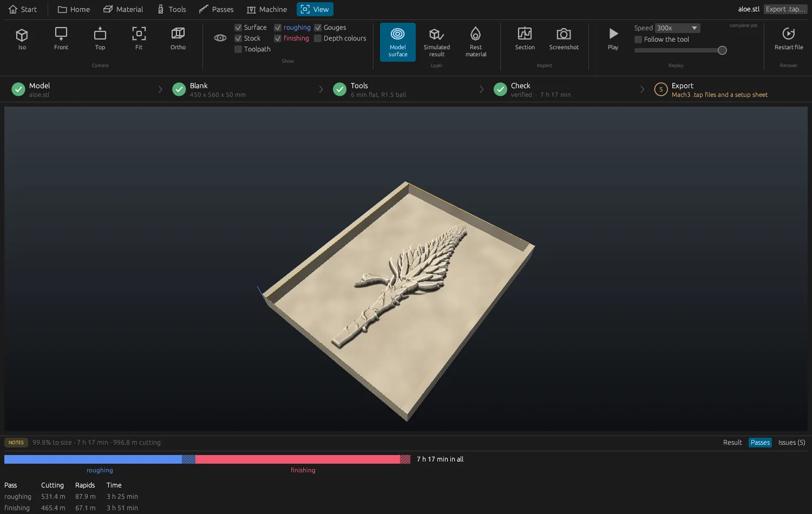This screenshot has height=514, width=812.
Task: Enable the Toolpath checkbox
Action: [238, 49]
